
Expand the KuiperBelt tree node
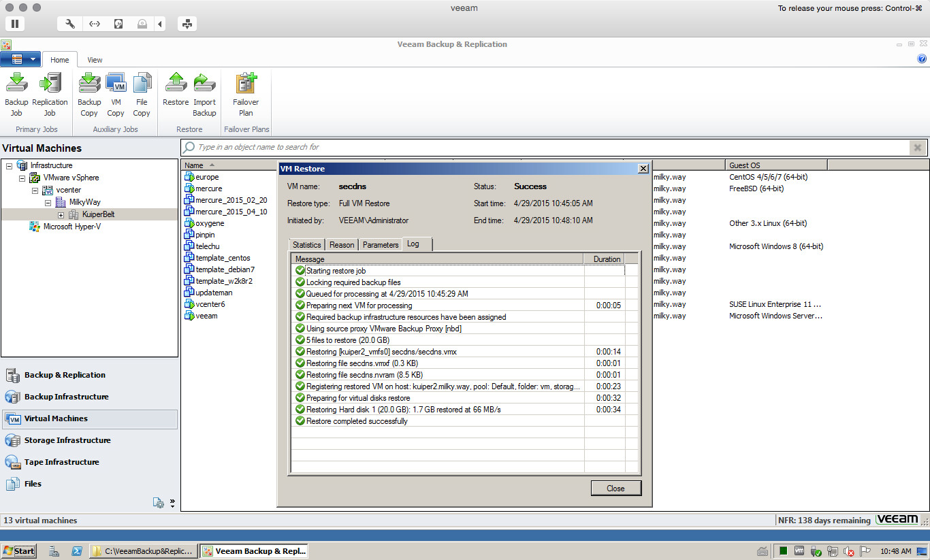[x=61, y=214]
